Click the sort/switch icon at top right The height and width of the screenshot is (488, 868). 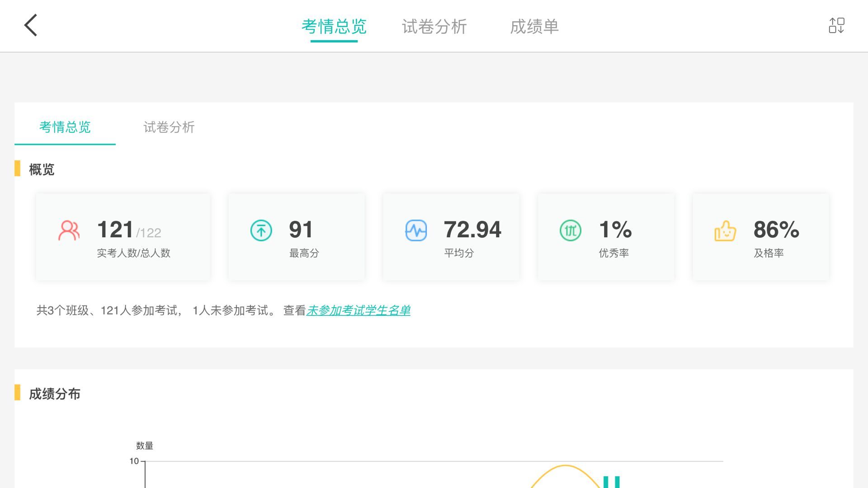click(x=836, y=25)
